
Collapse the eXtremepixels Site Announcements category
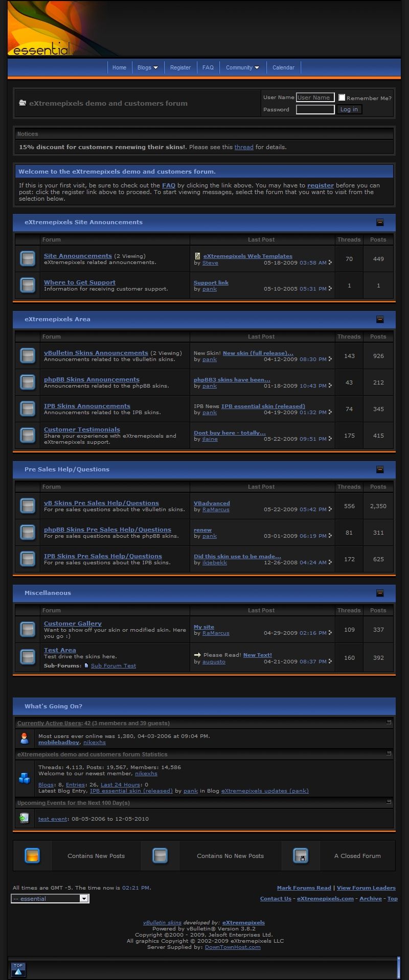(x=380, y=222)
